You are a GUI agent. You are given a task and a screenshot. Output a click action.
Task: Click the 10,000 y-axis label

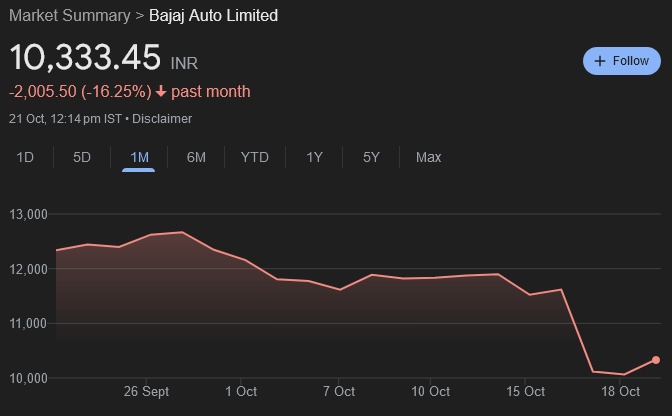tap(28, 378)
